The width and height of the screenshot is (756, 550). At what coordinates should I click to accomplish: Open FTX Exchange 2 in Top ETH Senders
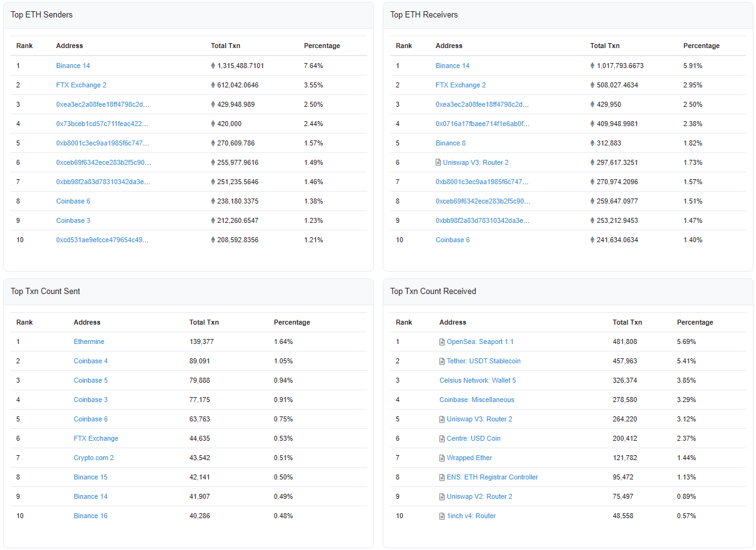[x=81, y=85]
